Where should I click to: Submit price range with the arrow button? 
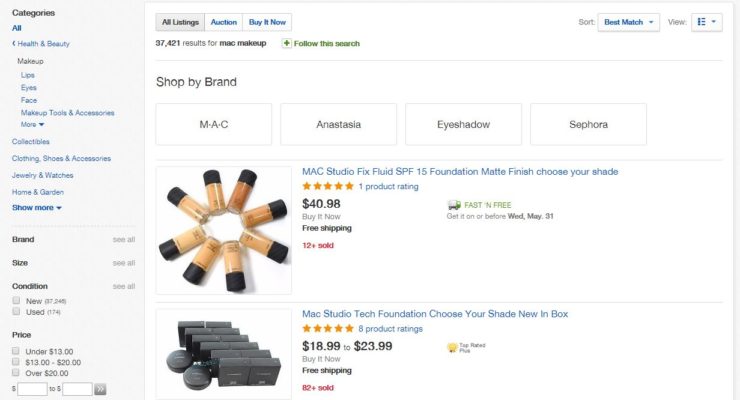coord(100,388)
